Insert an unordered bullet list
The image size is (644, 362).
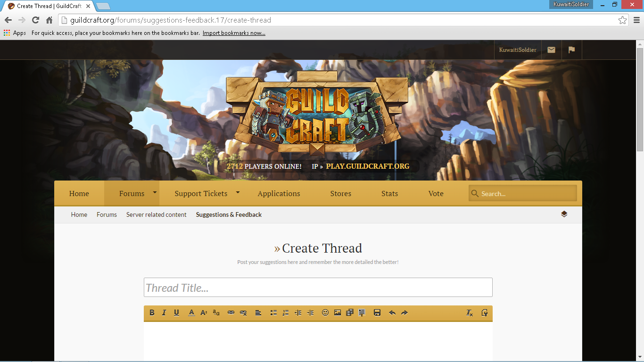coord(273,313)
